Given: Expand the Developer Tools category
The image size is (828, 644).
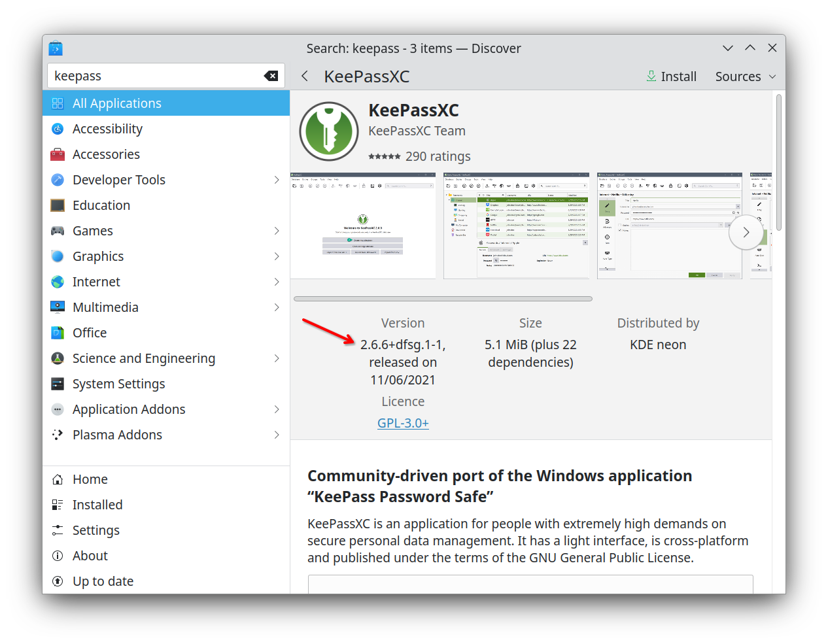Looking at the screenshot, I should point(277,180).
